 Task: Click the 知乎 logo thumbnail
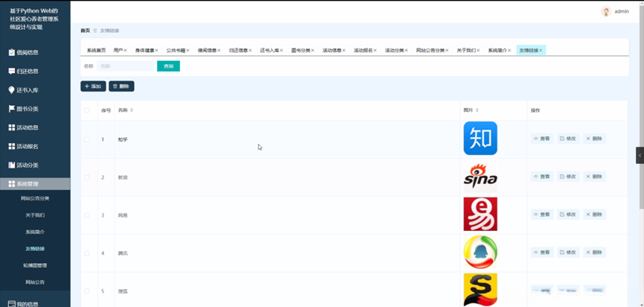pos(480,138)
